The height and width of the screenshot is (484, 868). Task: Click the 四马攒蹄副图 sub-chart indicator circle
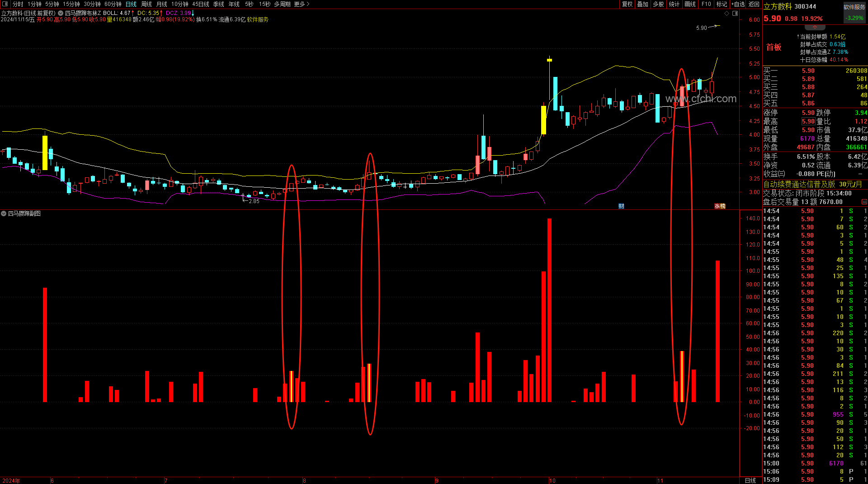coord(4,214)
